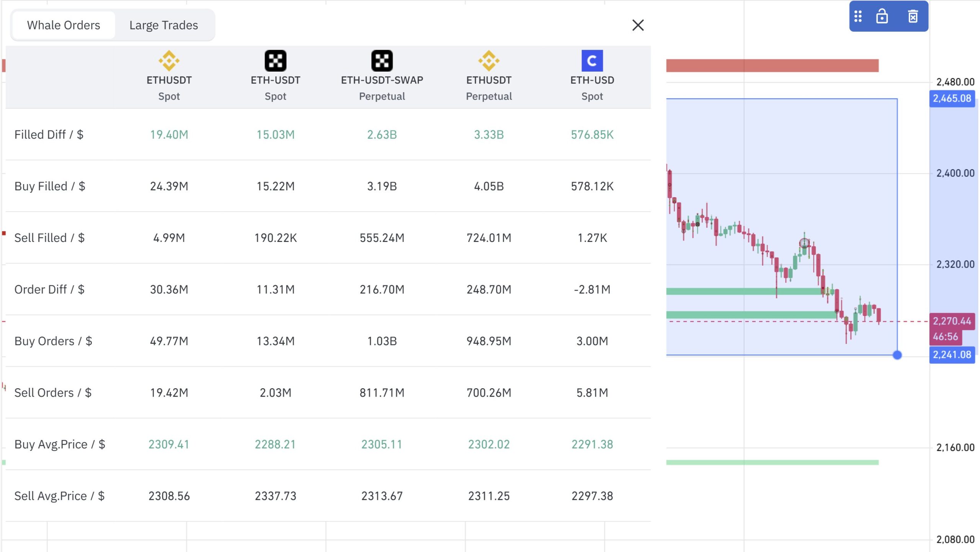Click the 2,160.00 price axis label
This screenshot has height=552, width=980.
click(x=955, y=447)
